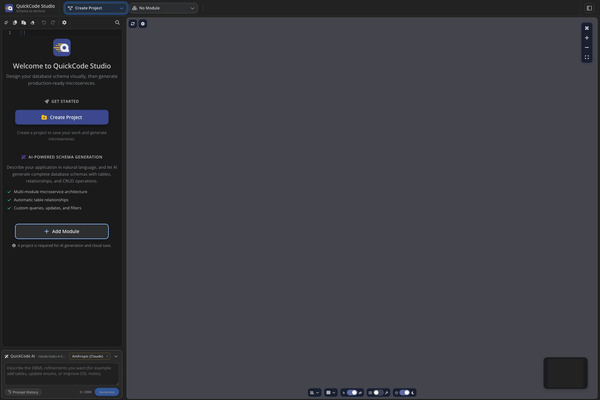600x400 pixels.
Task: Open the Create Project dropdown in header
Action: 95,8
